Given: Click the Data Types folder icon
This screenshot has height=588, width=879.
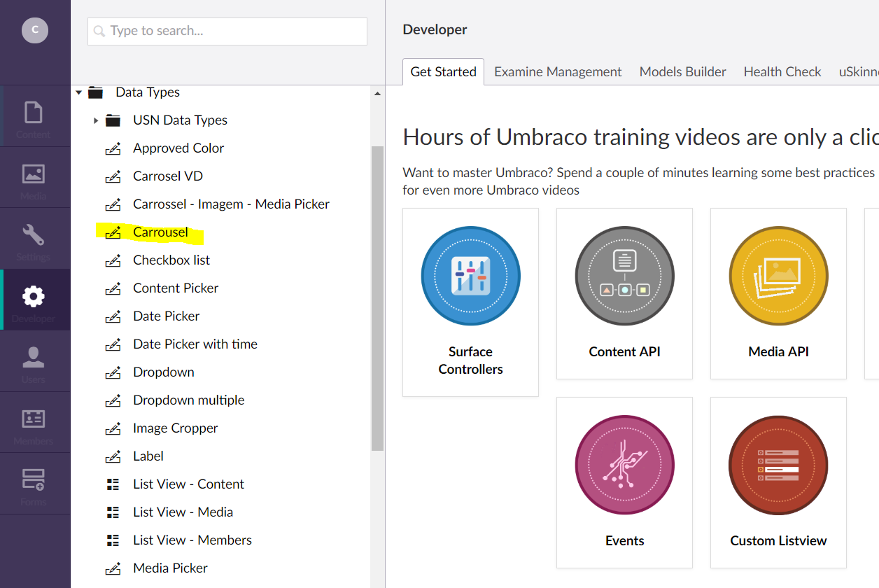Looking at the screenshot, I should click(96, 92).
